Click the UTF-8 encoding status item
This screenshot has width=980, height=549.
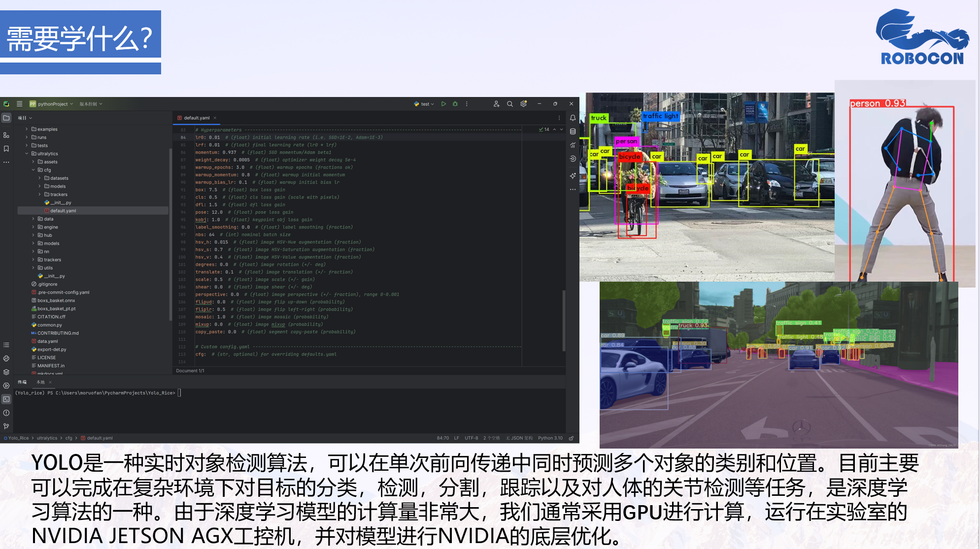471,438
